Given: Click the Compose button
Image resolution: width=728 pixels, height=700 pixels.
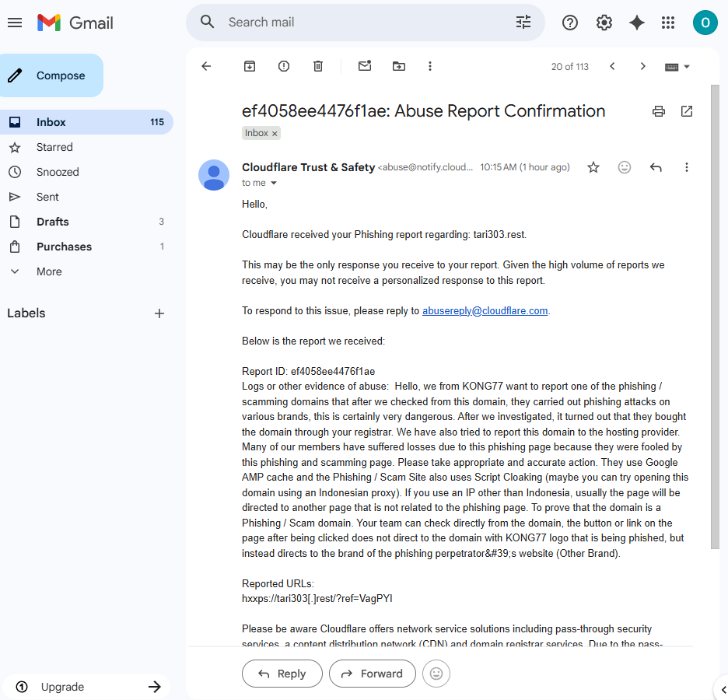Looking at the screenshot, I should pyautogui.click(x=51, y=75).
